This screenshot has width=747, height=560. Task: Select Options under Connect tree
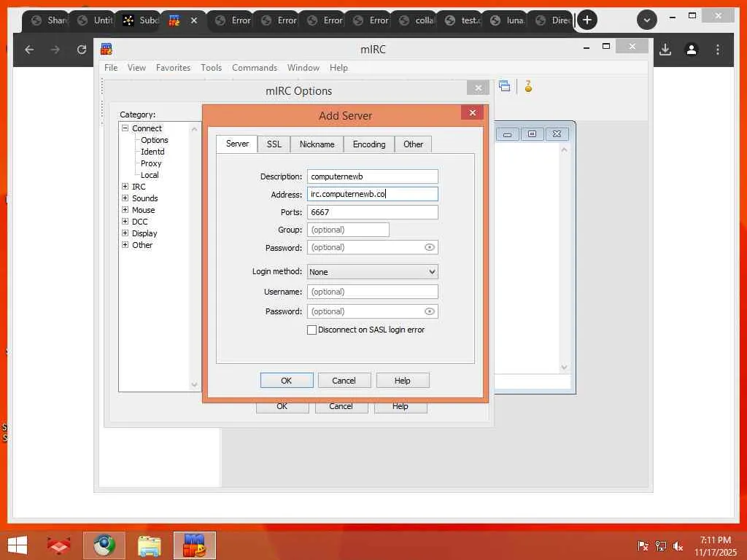155,140
